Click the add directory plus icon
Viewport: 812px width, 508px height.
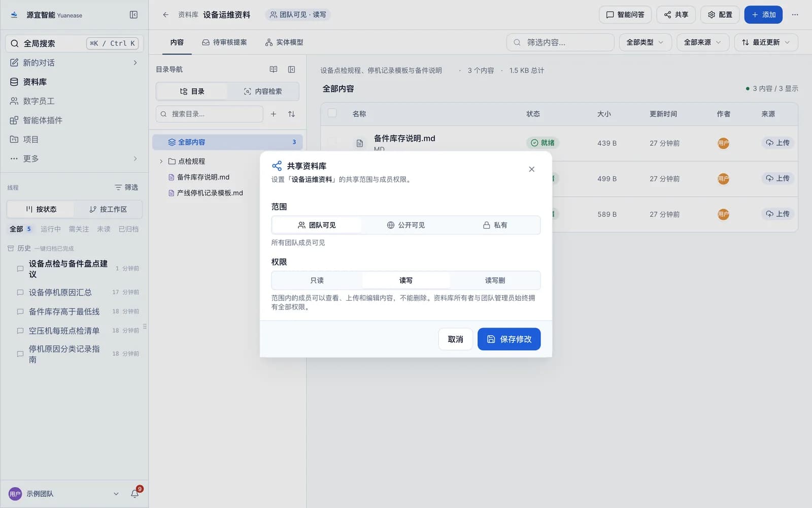pos(273,114)
